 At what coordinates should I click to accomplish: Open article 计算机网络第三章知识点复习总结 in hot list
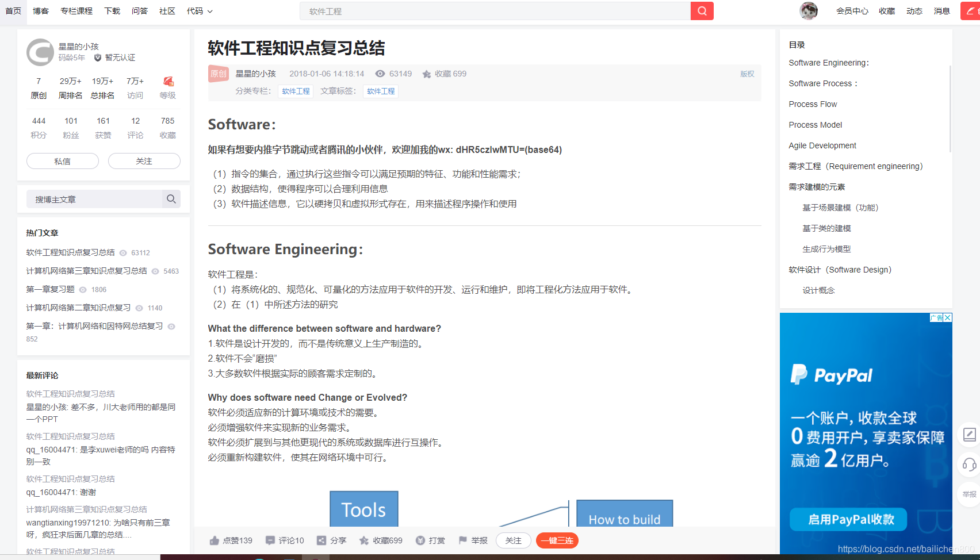[86, 270]
